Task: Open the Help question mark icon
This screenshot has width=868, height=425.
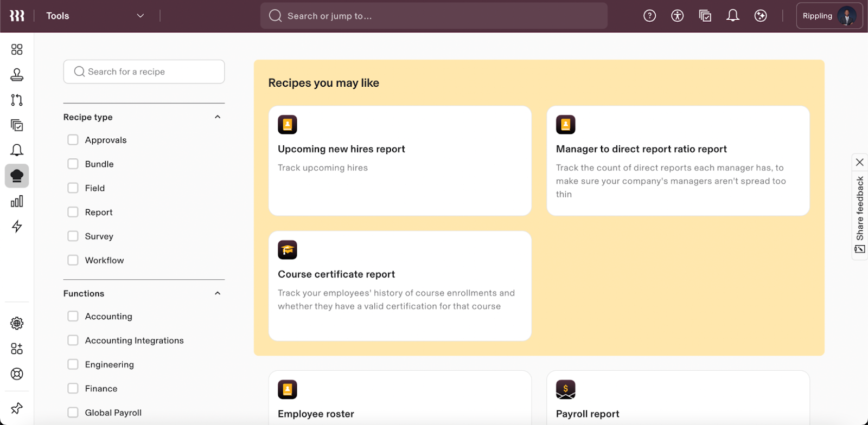Action: (x=649, y=16)
